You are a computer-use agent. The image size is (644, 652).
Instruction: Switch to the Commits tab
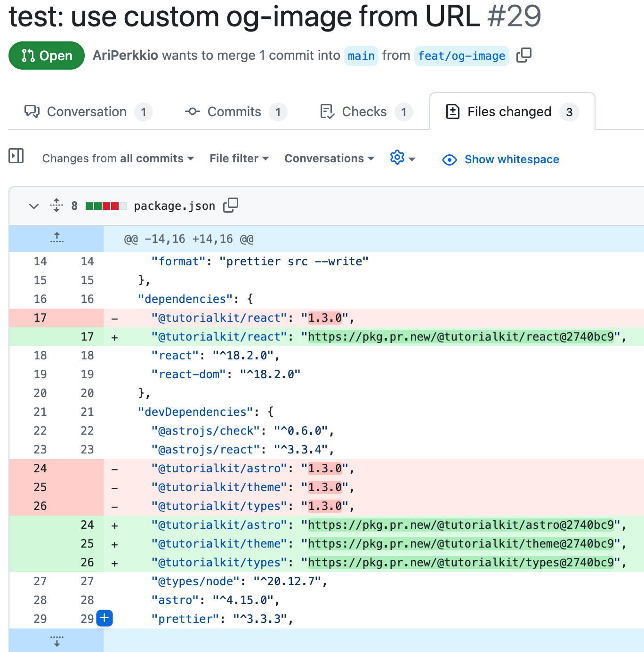click(235, 112)
